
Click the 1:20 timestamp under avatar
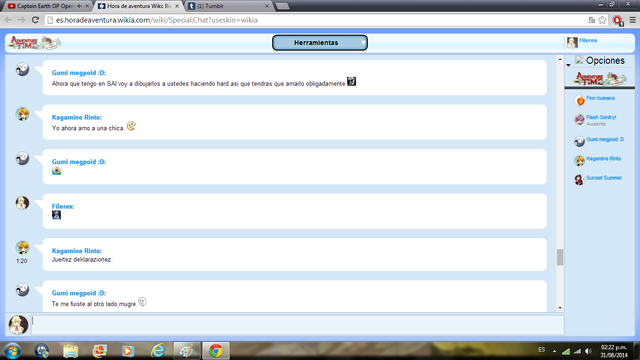tap(22, 261)
